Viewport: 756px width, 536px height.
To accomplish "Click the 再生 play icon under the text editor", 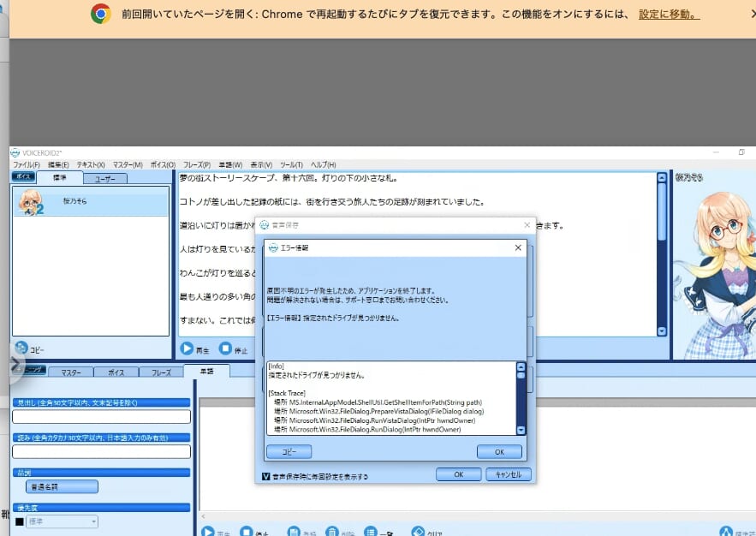I will coord(187,348).
